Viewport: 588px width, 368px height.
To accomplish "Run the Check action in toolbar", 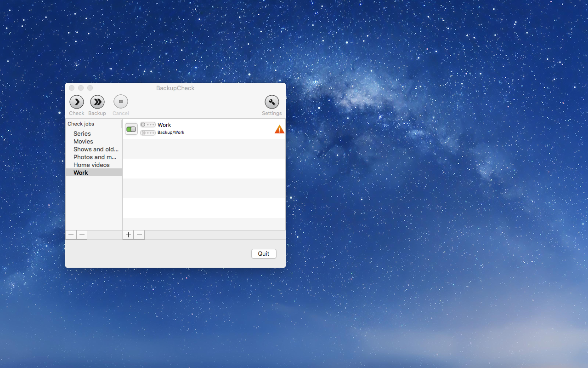I will (77, 102).
